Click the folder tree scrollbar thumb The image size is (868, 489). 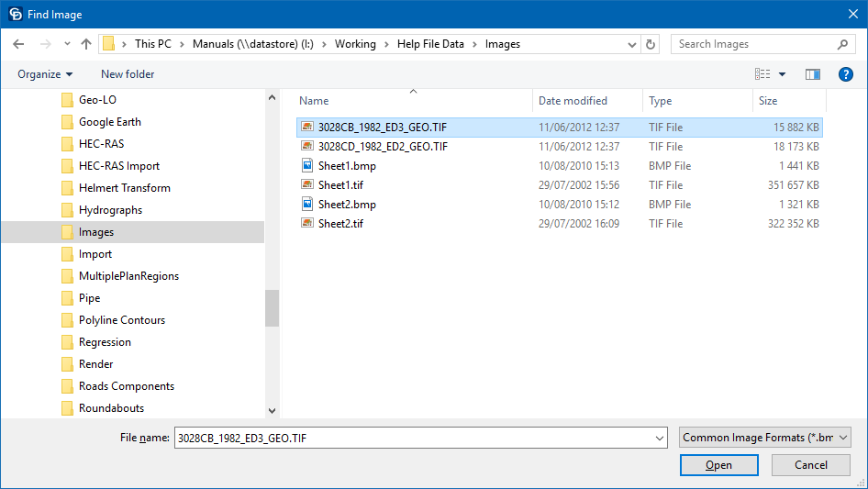tap(272, 308)
